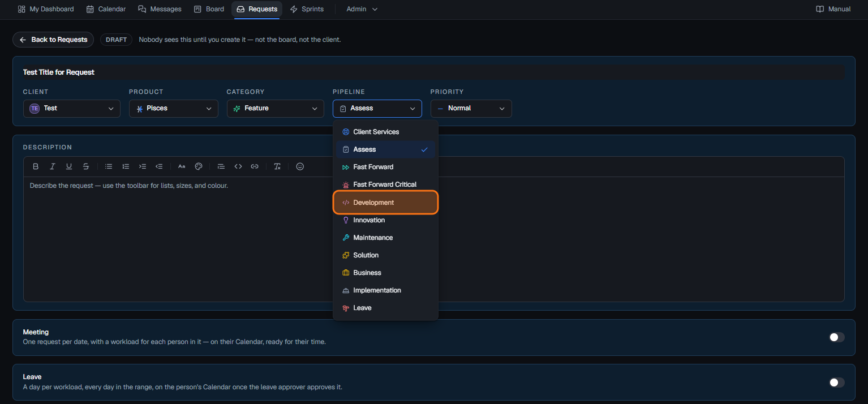Insert a code block with the brackets icon
The image size is (868, 404).
click(238, 166)
